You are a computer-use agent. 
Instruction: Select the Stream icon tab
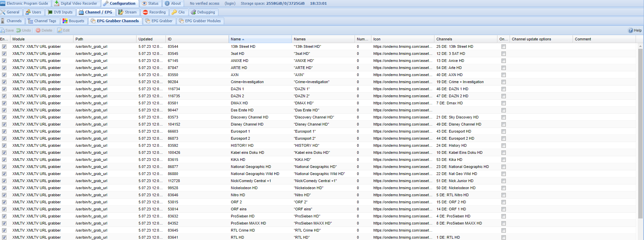(x=127, y=12)
